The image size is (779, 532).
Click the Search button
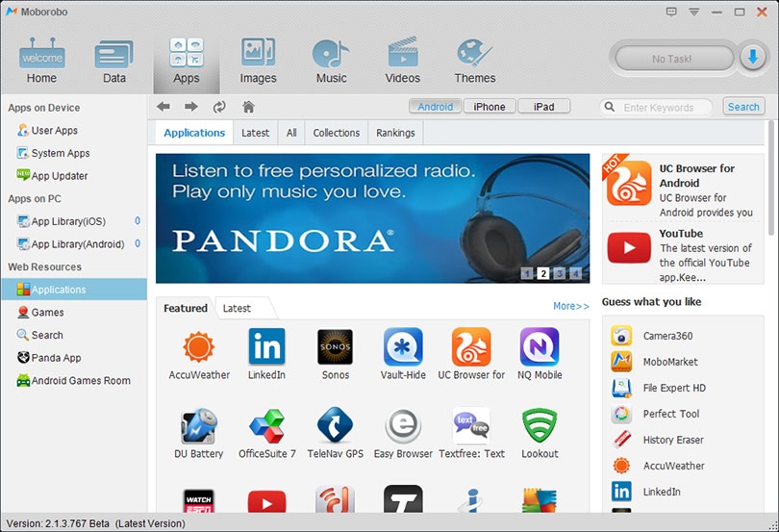[x=743, y=107]
